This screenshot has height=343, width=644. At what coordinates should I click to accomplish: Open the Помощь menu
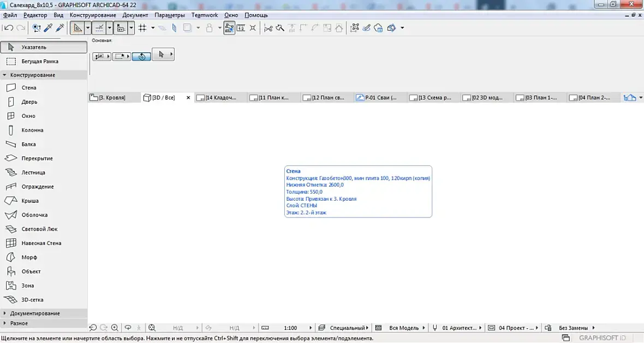(x=256, y=15)
